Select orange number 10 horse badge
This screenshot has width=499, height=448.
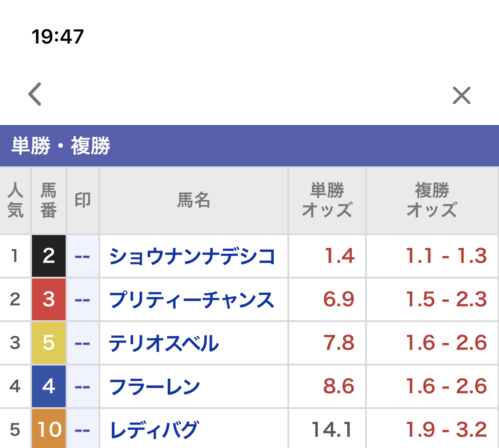pyautogui.click(x=49, y=429)
